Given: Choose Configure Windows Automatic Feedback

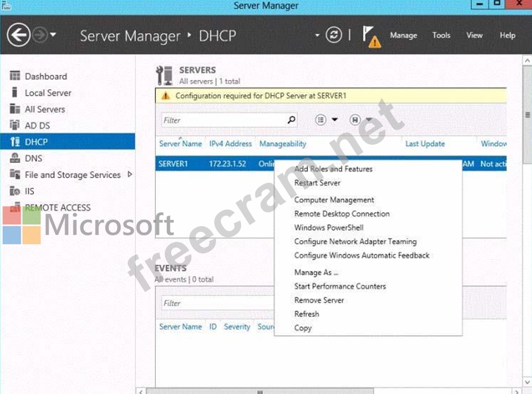Looking at the screenshot, I should pyautogui.click(x=362, y=256).
